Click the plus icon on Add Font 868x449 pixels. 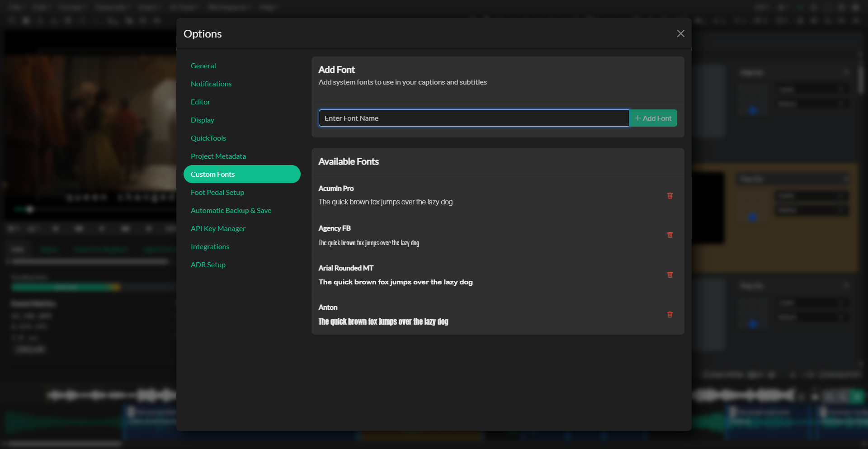(637, 118)
